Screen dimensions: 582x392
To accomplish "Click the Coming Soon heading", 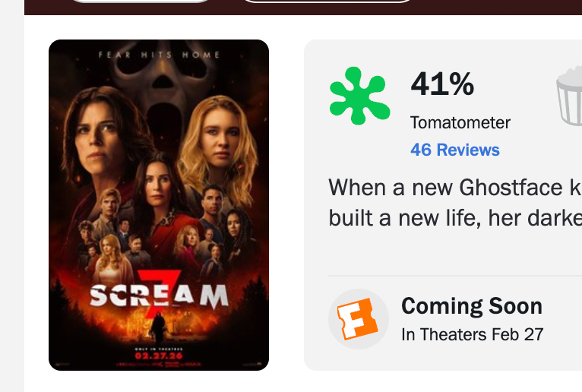I will (x=471, y=306).
